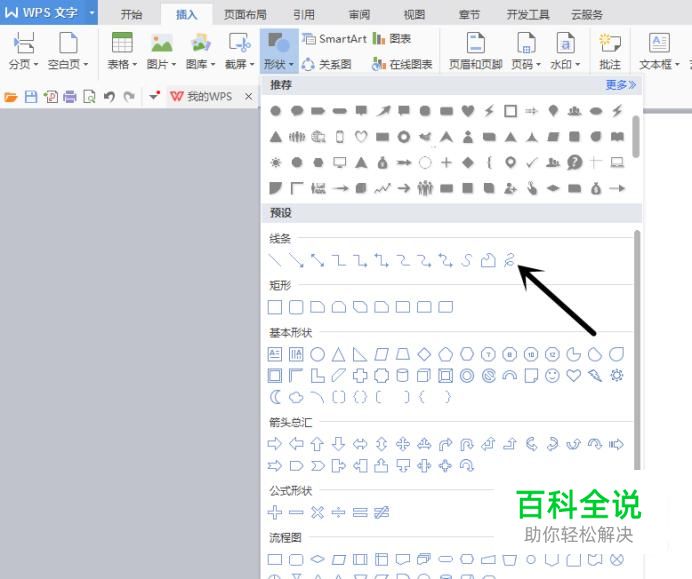
Task: Select the right arrow in 箭头总汇
Action: 275,444
